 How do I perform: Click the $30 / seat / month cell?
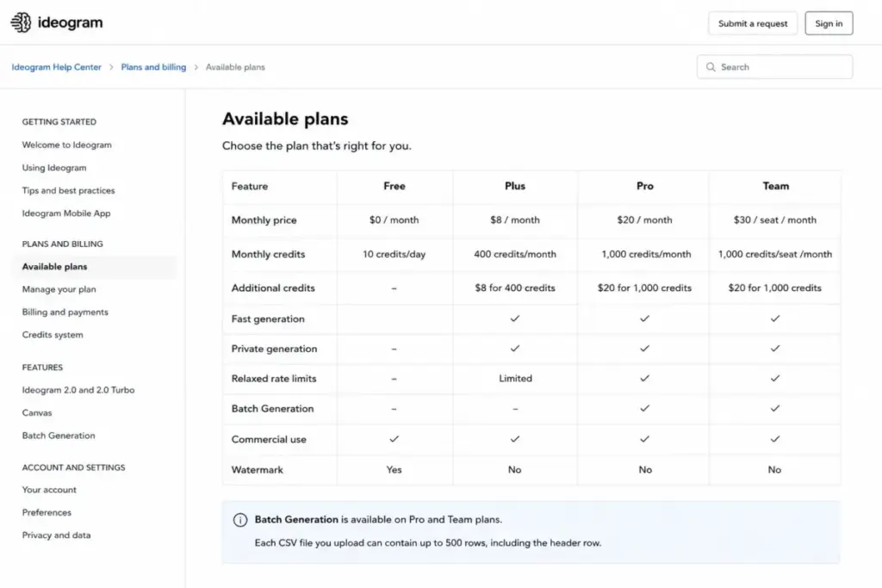pos(774,220)
